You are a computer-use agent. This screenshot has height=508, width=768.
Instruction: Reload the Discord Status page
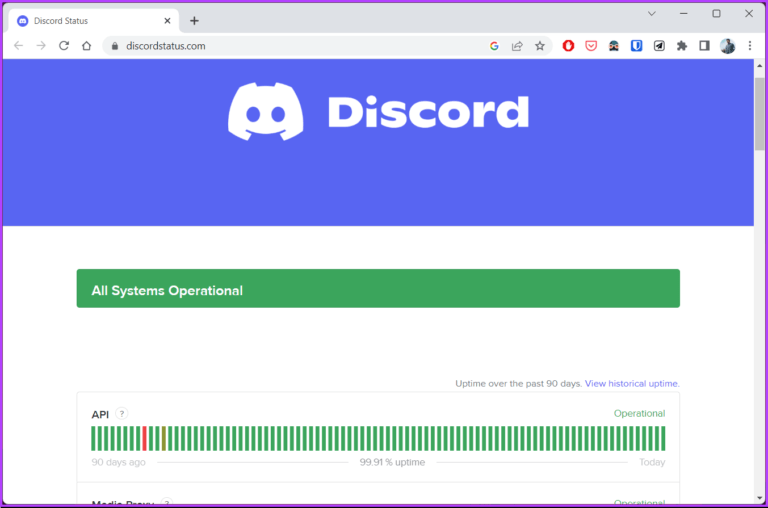pos(64,46)
